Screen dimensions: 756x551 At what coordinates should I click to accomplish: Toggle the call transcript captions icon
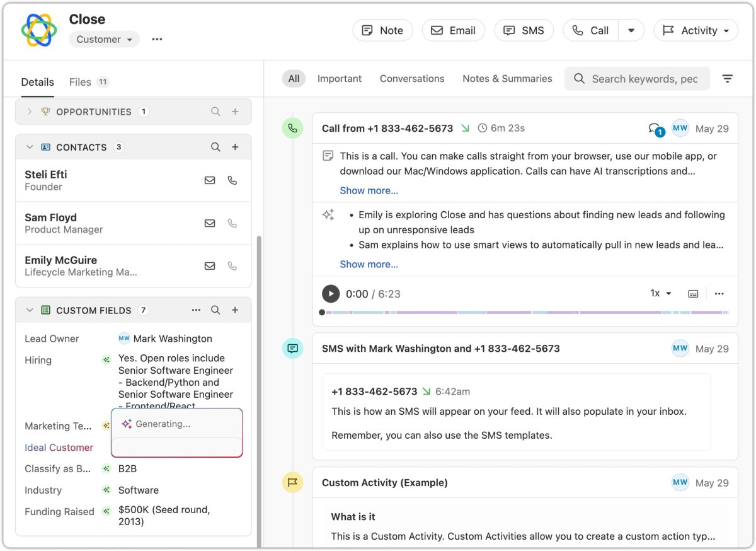[693, 294]
